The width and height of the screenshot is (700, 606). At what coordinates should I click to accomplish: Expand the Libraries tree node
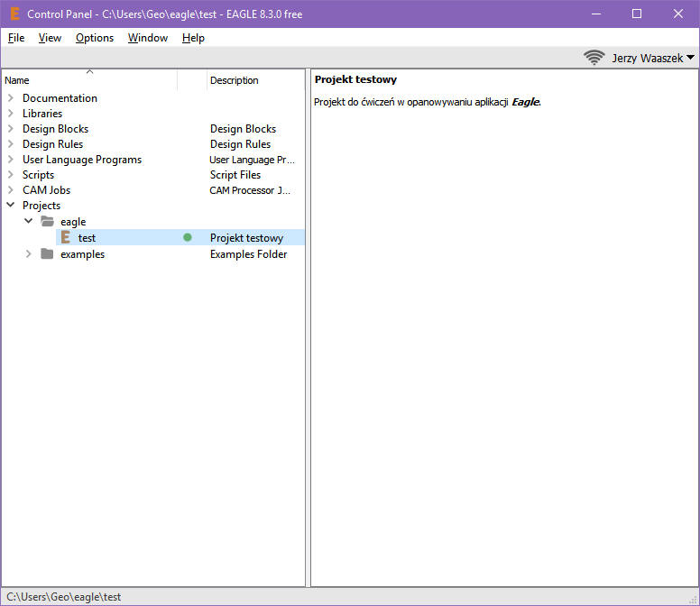pyautogui.click(x=11, y=114)
